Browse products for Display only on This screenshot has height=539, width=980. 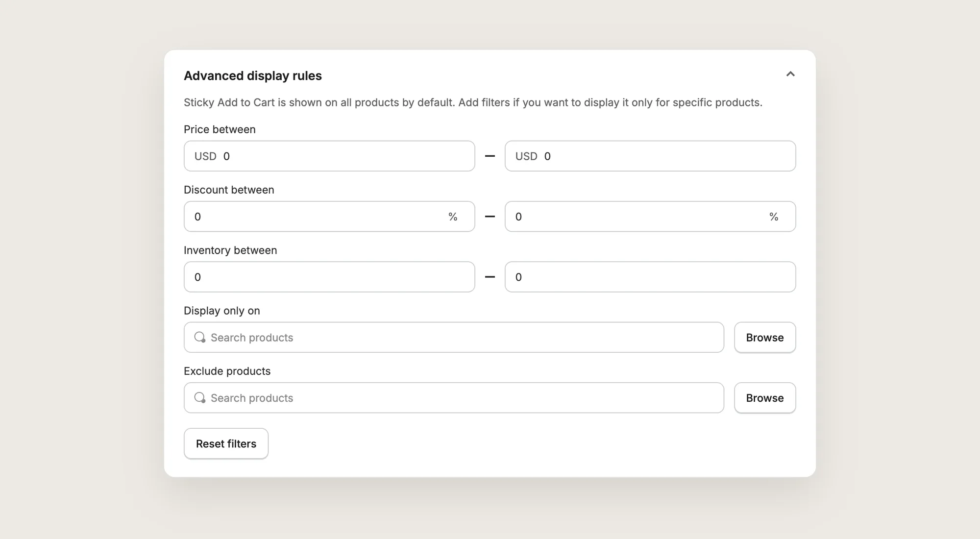click(765, 337)
